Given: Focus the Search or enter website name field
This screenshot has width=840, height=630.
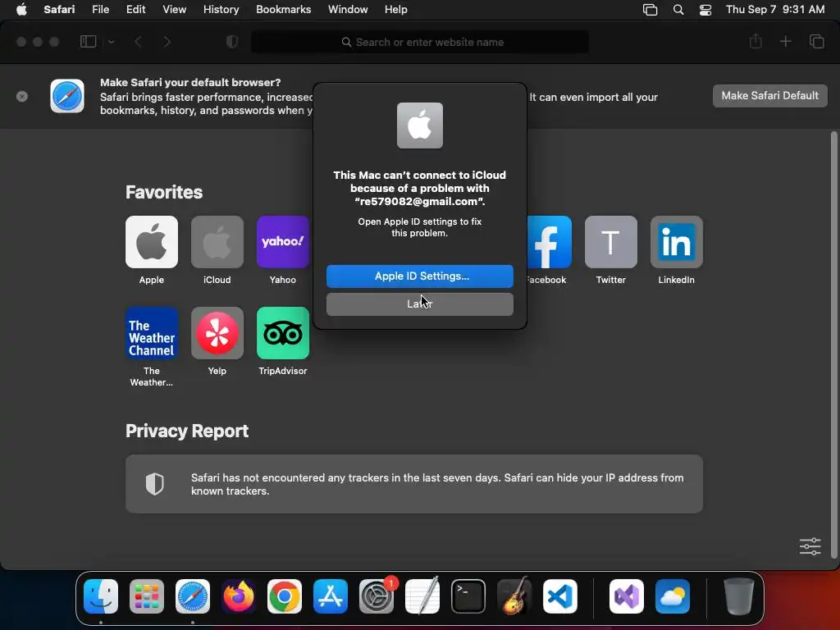Looking at the screenshot, I should click(x=420, y=42).
